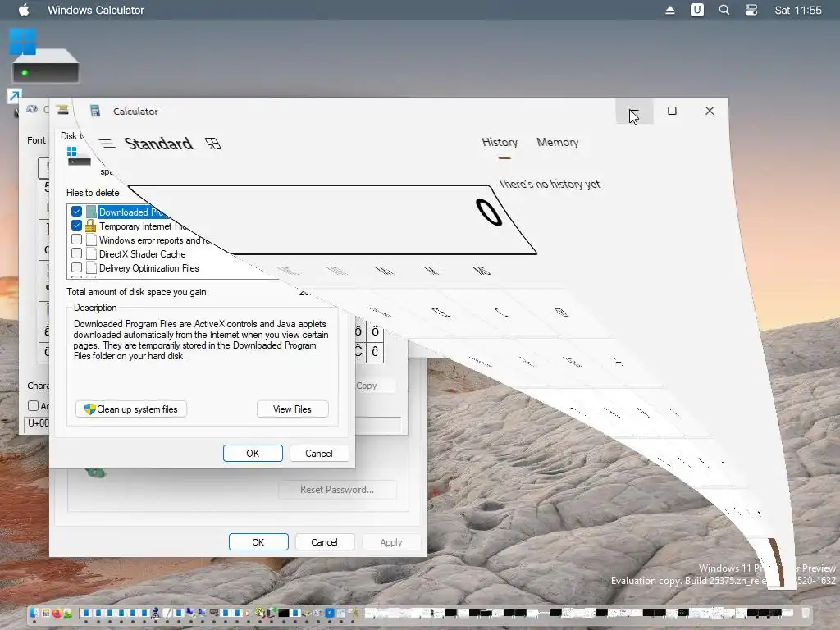Click Apply in the rear properties dialog
840x630 pixels.
point(391,542)
